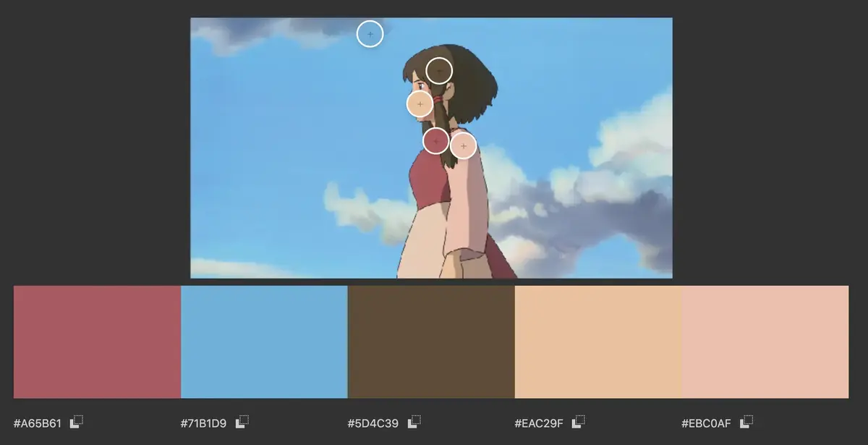
Task: Copy the #5D4C39 color value icon
Action: click(x=414, y=421)
